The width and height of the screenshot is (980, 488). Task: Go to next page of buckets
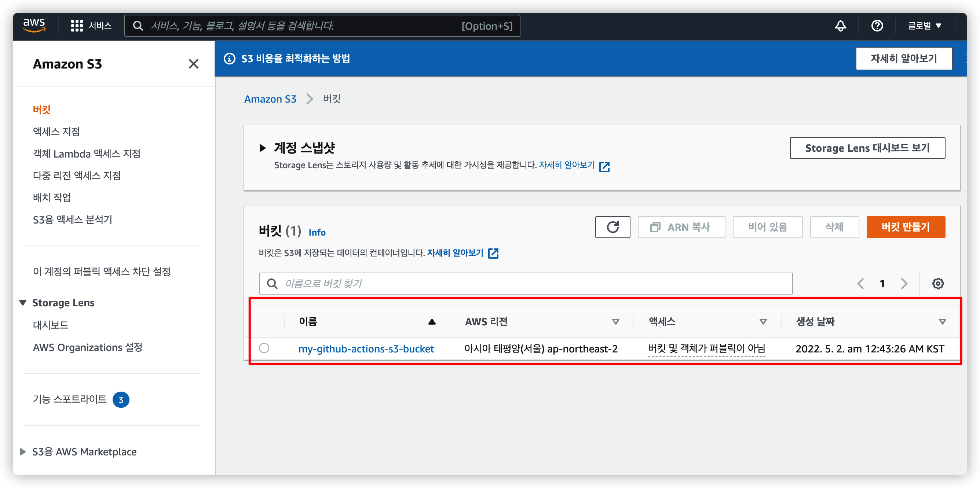click(904, 283)
